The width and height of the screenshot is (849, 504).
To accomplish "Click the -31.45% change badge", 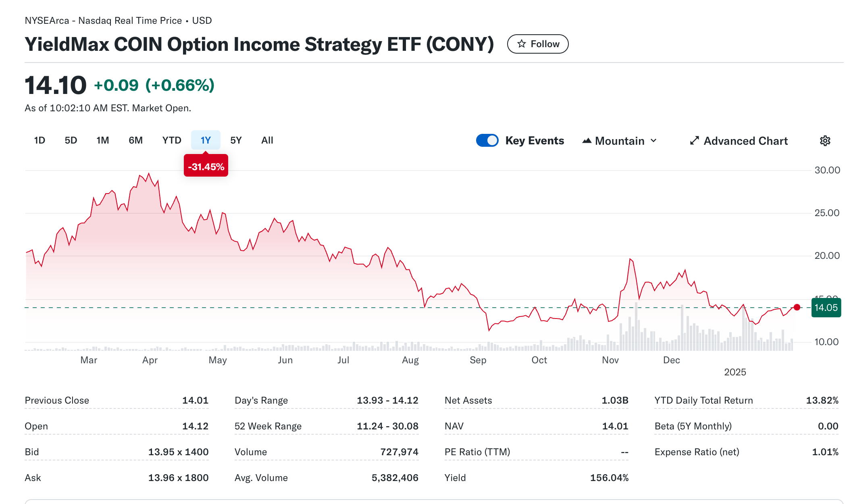I will [x=206, y=167].
